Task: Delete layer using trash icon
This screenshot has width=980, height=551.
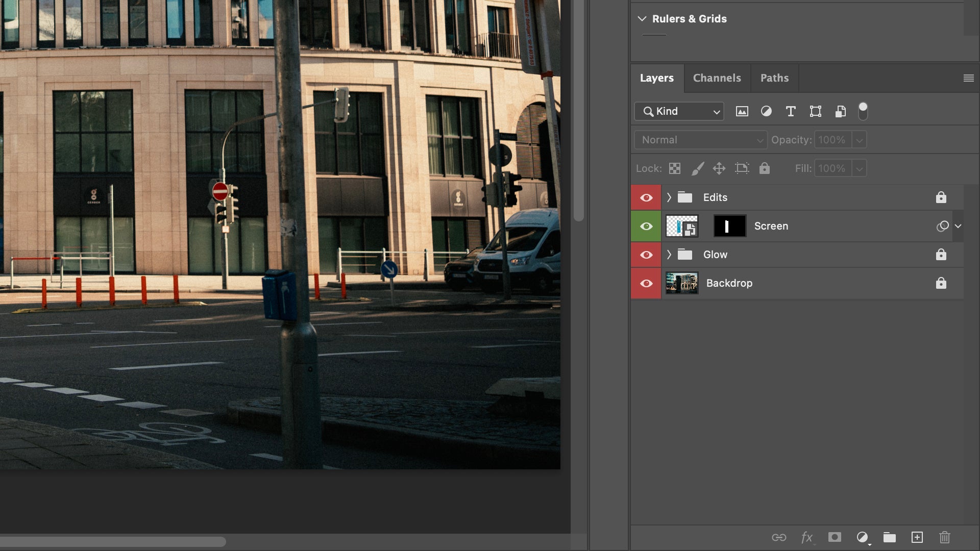Action: tap(945, 537)
